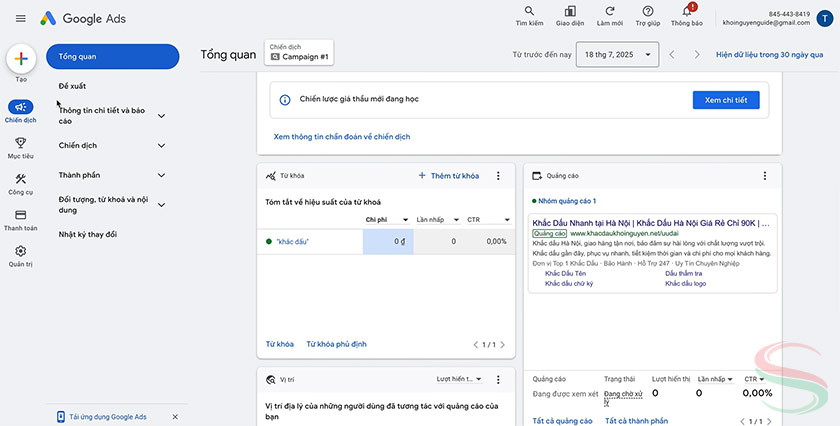
Task: Open keyword card three-dot menu
Action: point(498,176)
